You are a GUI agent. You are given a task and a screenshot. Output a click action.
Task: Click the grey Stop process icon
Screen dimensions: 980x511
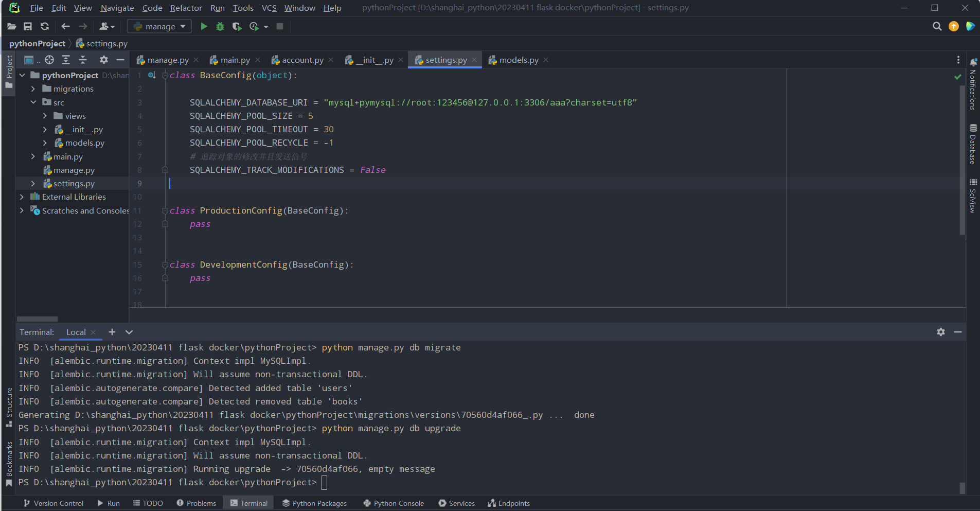(x=280, y=26)
